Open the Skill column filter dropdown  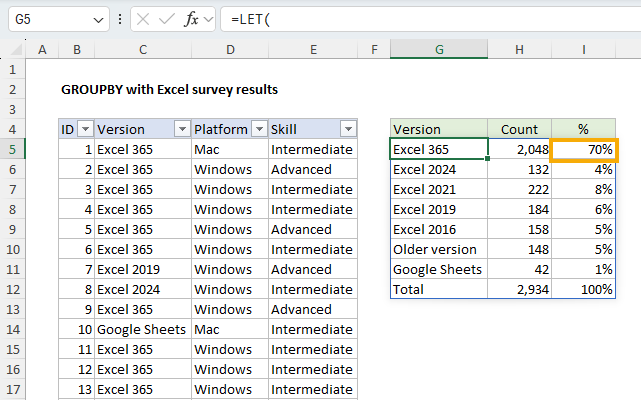tap(348, 129)
